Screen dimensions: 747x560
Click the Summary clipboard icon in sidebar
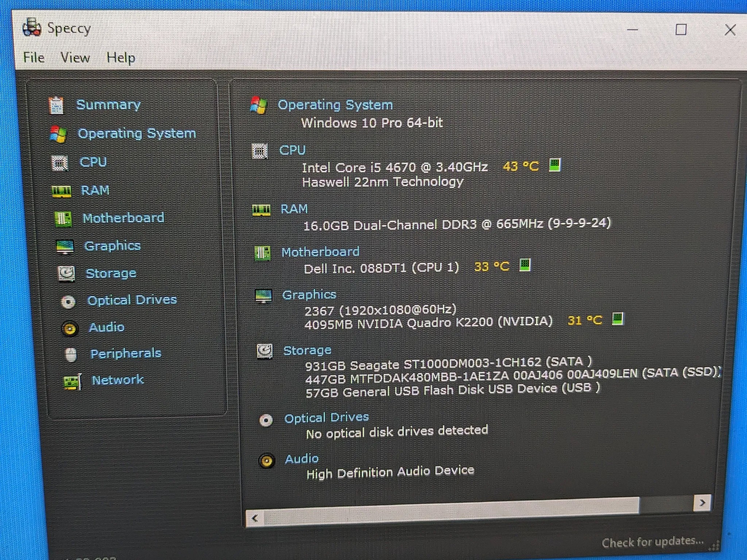(x=56, y=105)
